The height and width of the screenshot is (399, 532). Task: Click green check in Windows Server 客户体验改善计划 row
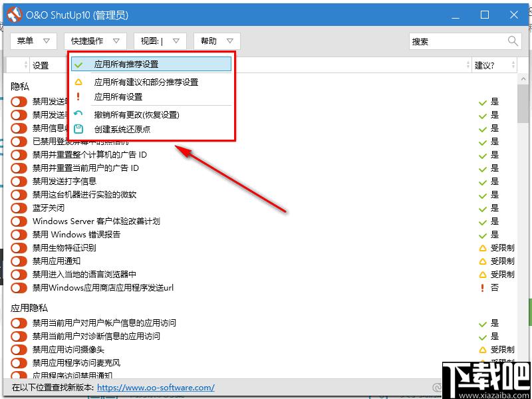482,222
